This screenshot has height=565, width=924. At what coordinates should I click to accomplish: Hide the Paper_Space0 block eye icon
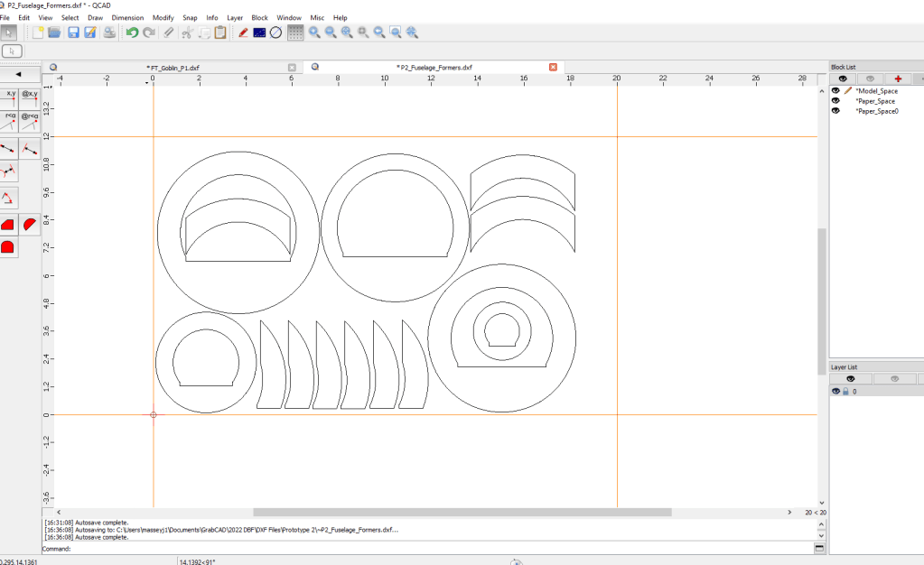[x=835, y=111]
